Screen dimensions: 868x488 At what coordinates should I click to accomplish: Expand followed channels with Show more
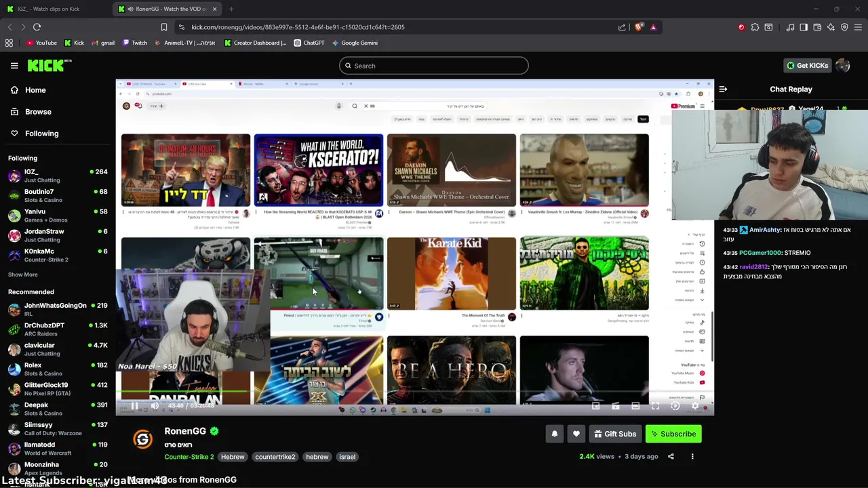pyautogui.click(x=23, y=274)
